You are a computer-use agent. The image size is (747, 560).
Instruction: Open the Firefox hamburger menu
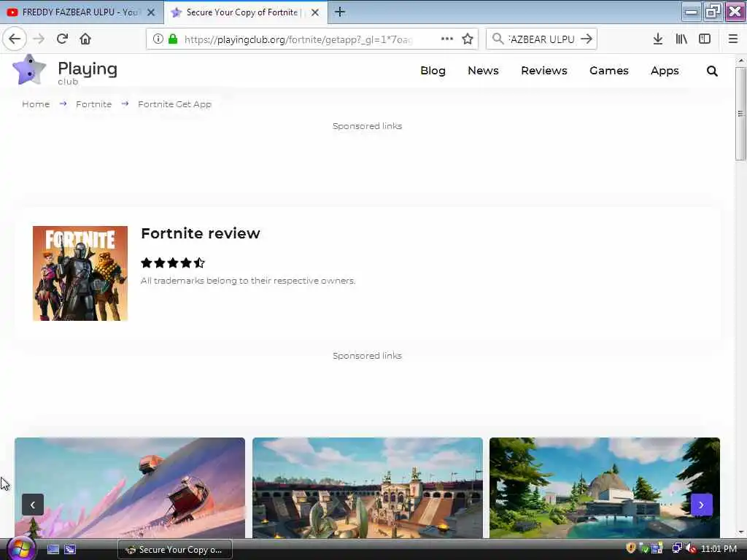click(733, 39)
